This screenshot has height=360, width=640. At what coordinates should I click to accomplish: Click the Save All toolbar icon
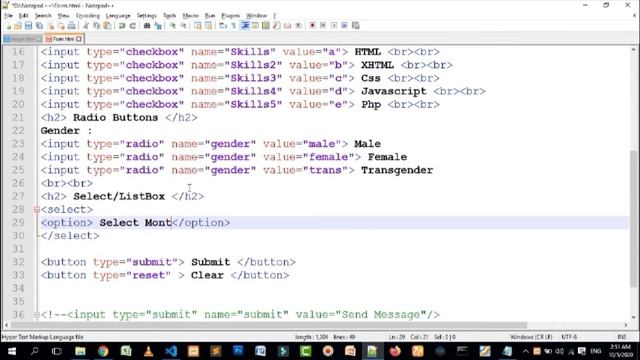click(39, 26)
